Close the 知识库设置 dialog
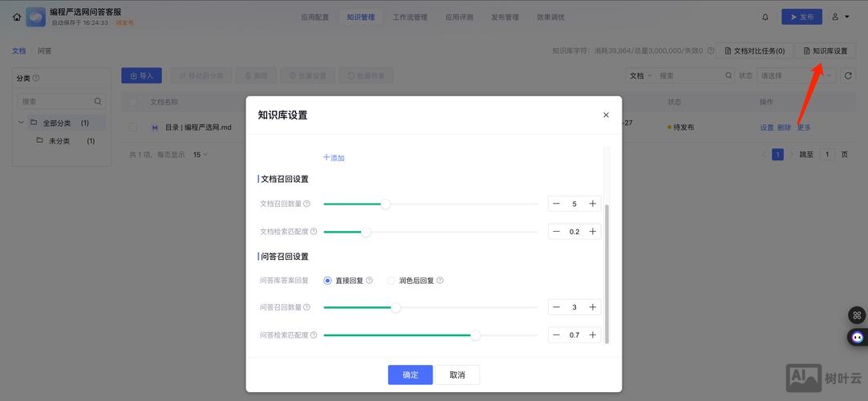The image size is (868, 401). [x=606, y=115]
